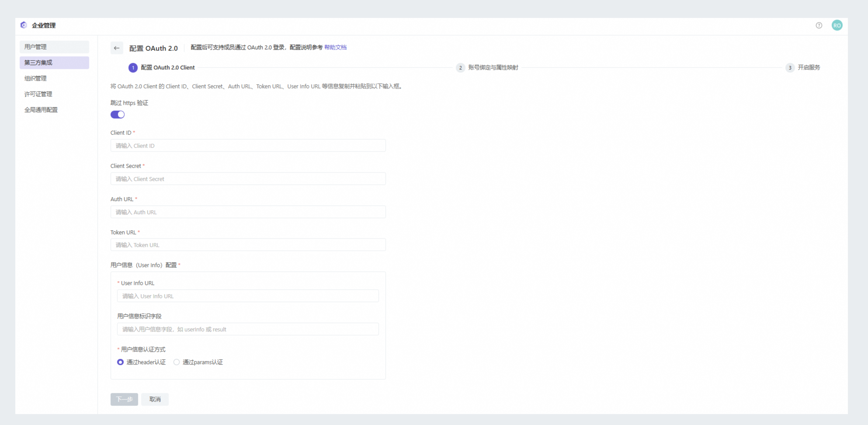Open 组织管理 in the sidebar

tap(54, 78)
